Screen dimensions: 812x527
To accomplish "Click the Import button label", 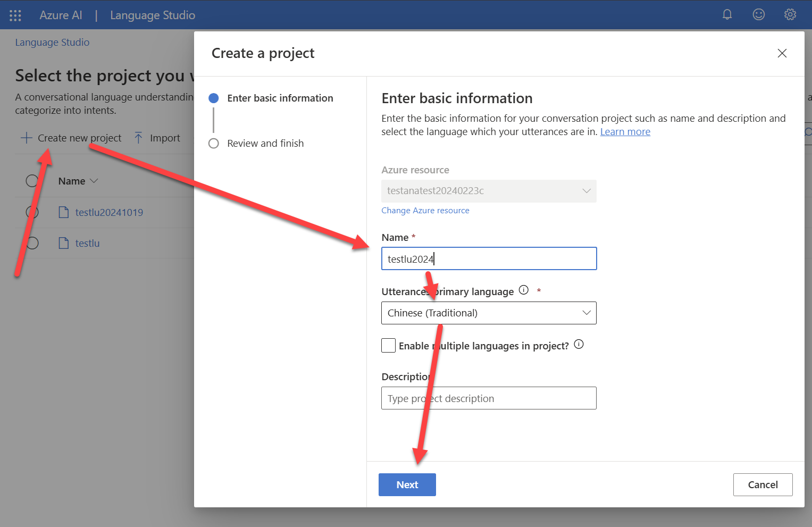I will pos(165,138).
